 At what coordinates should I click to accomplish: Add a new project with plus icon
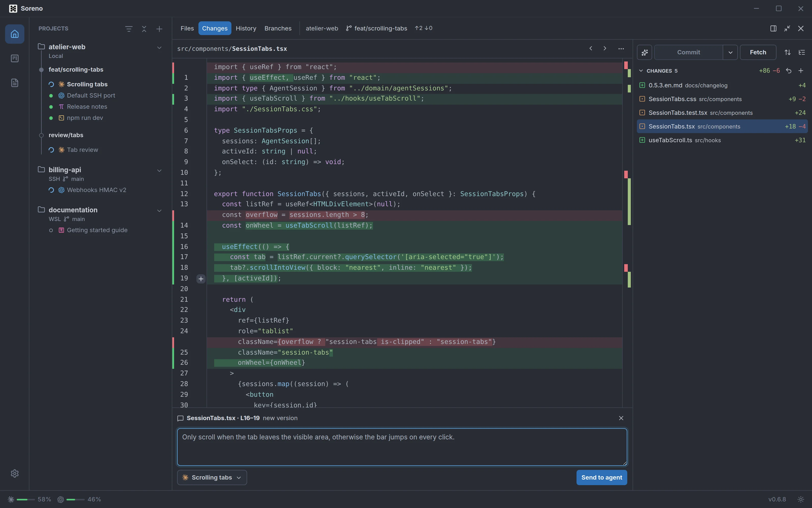click(159, 29)
